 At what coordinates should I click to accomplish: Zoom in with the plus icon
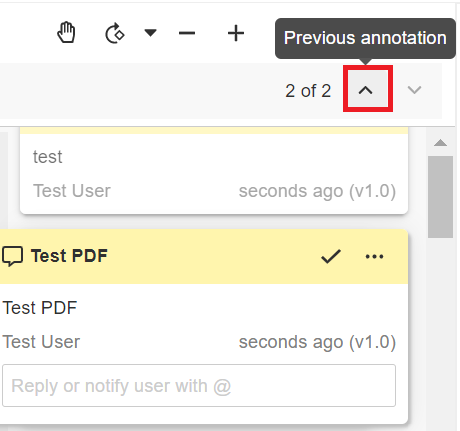coord(236,33)
